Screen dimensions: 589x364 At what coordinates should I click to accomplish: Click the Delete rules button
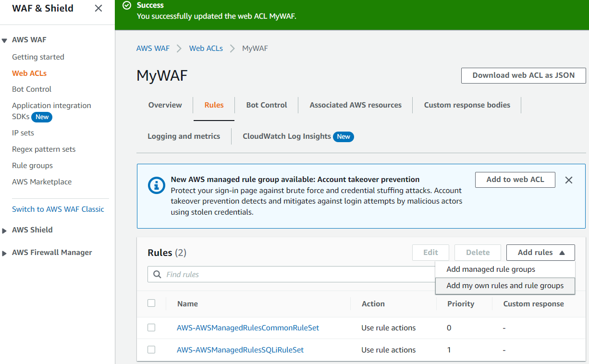tap(478, 253)
